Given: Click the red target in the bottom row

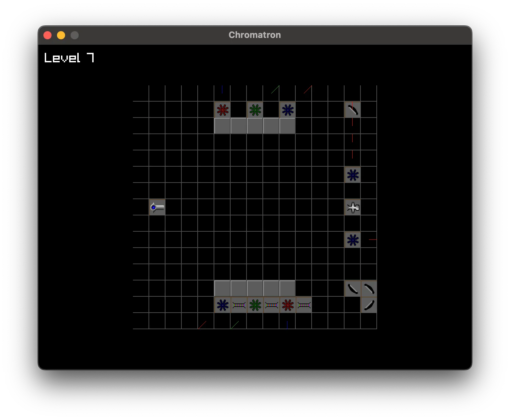Looking at the screenshot, I should (288, 305).
